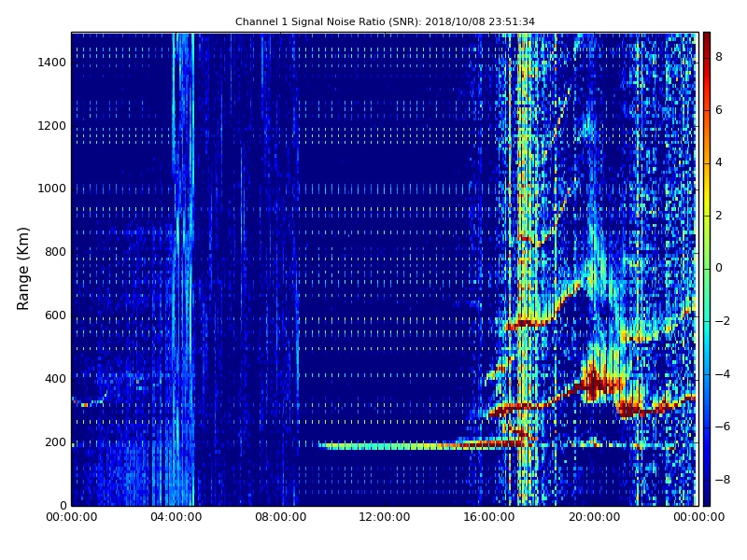Click the 12:00:00 time tick label
Viewport: 747px width, 560px height.
pyautogui.click(x=385, y=517)
